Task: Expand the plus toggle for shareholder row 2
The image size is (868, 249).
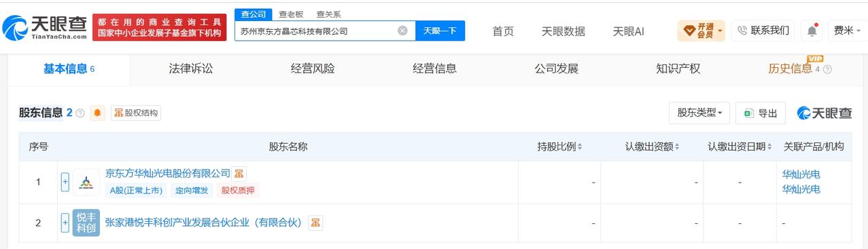Action: [x=65, y=223]
